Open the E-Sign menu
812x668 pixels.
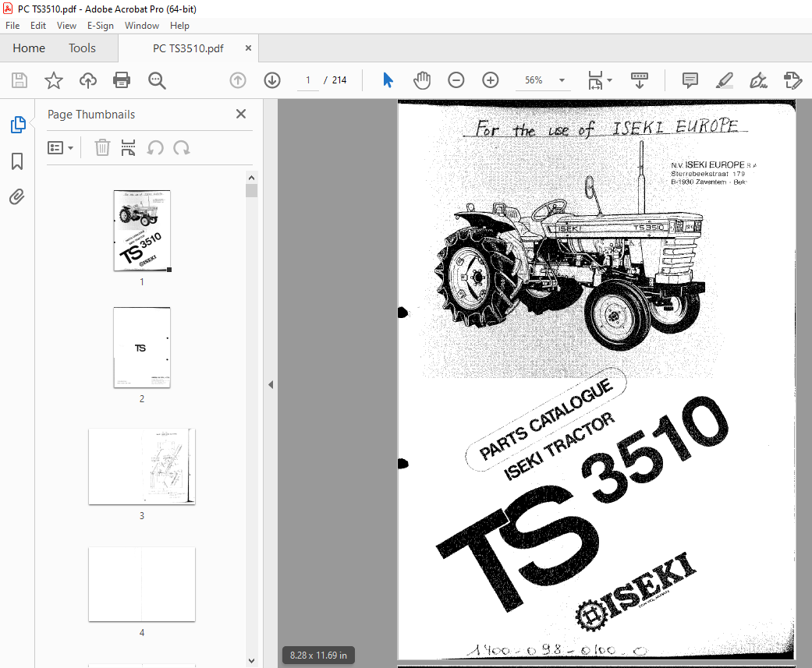[x=100, y=26]
